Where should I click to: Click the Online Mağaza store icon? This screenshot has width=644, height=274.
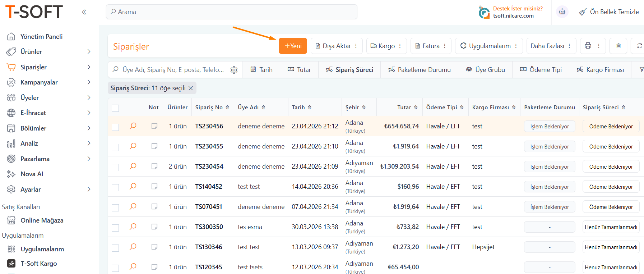pos(11,220)
